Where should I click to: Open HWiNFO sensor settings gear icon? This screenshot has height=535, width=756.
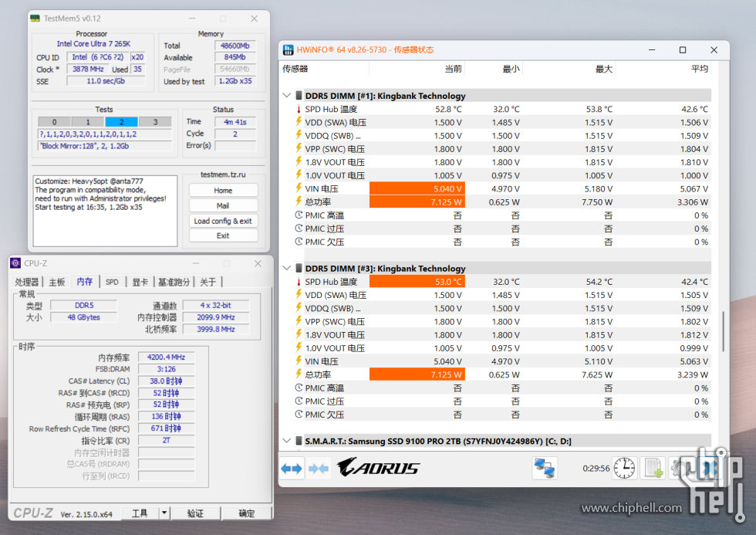pos(680,468)
